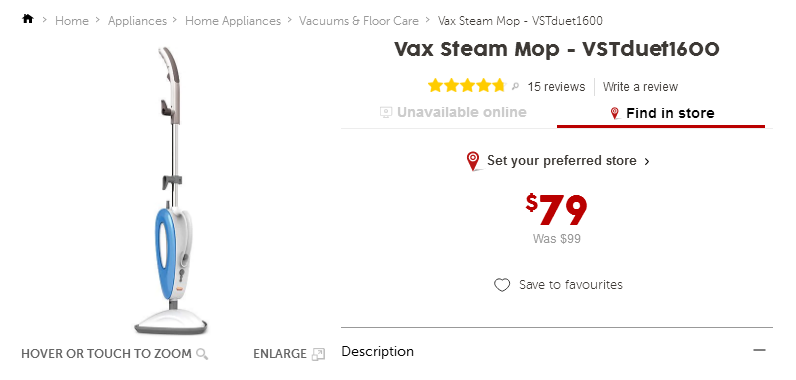This screenshot has width=796, height=380.
Task: Click the red store location pin
Action: [x=473, y=161]
